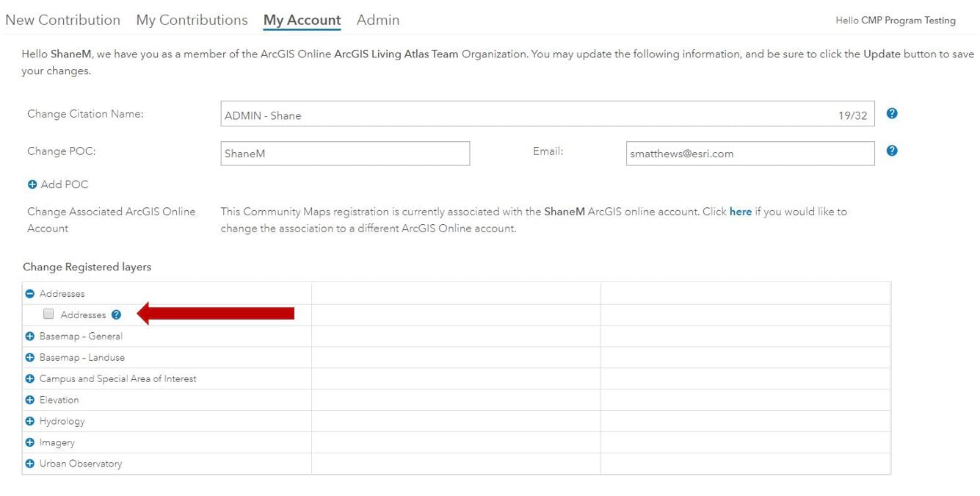
Task: Expand the Hydrology layer group
Action: click(x=30, y=422)
